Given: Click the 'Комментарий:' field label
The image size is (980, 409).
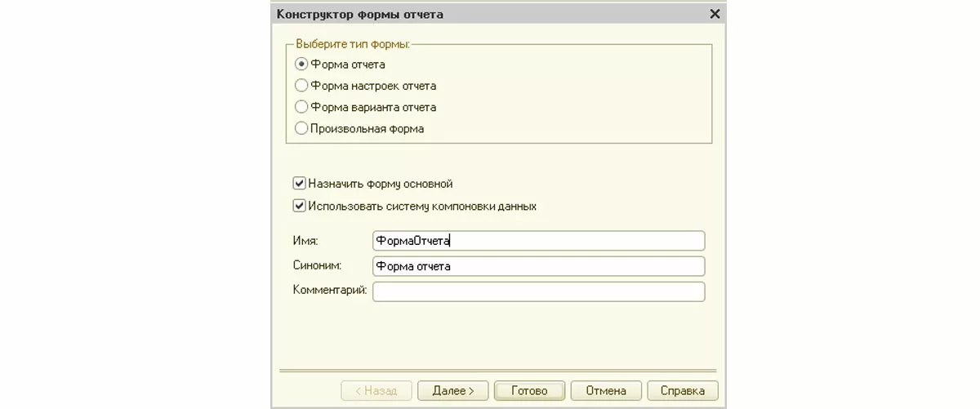Looking at the screenshot, I should pyautogui.click(x=330, y=290).
